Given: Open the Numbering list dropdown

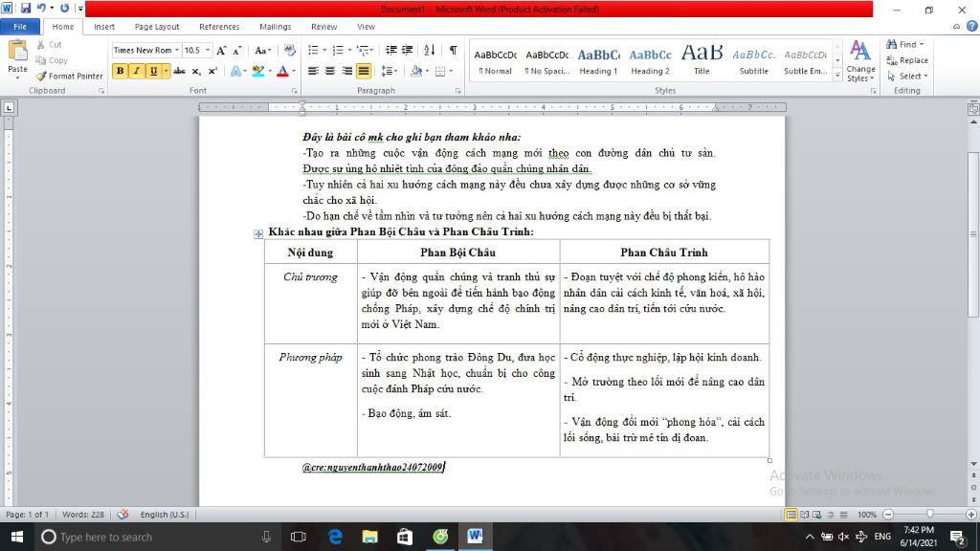Looking at the screenshot, I should point(348,51).
